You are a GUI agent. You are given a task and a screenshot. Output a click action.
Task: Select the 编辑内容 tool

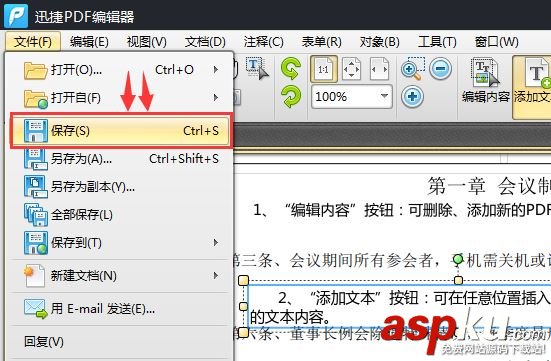coord(486,81)
